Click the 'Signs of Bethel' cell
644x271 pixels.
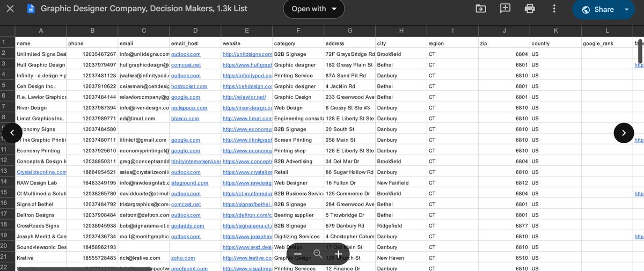pos(41,204)
